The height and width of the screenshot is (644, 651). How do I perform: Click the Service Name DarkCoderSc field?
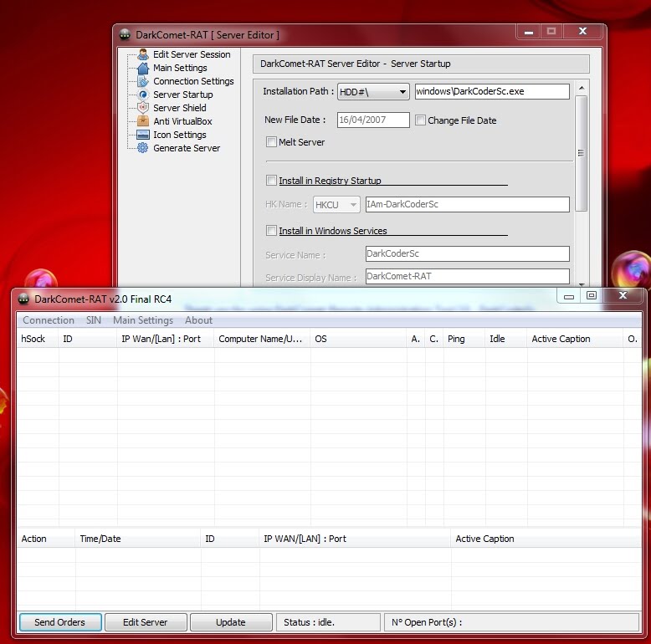pyautogui.click(x=467, y=253)
